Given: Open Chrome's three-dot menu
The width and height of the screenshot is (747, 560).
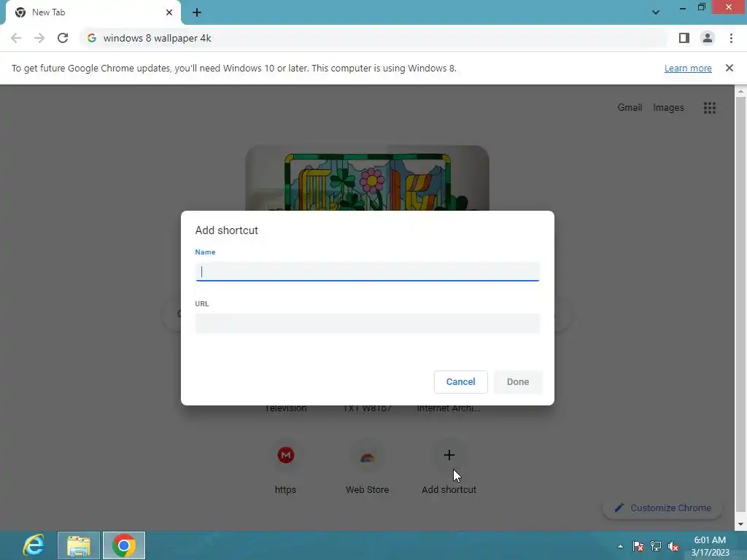Looking at the screenshot, I should pos(731,38).
